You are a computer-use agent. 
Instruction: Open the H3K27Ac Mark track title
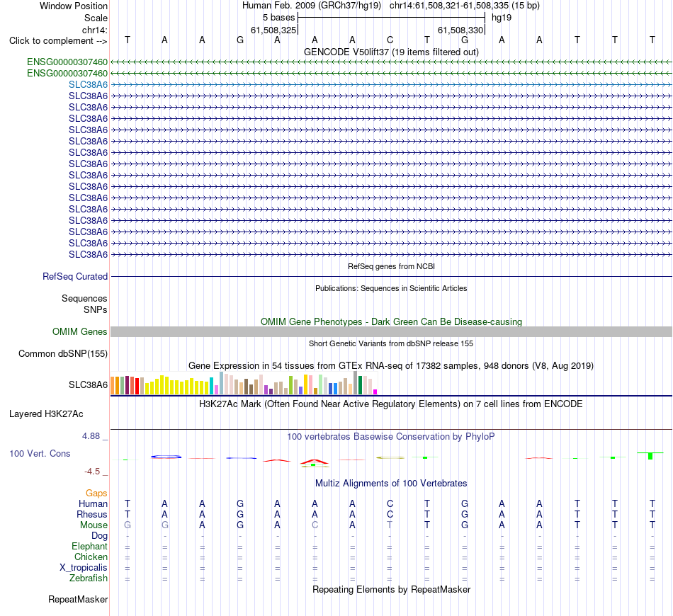click(x=391, y=404)
